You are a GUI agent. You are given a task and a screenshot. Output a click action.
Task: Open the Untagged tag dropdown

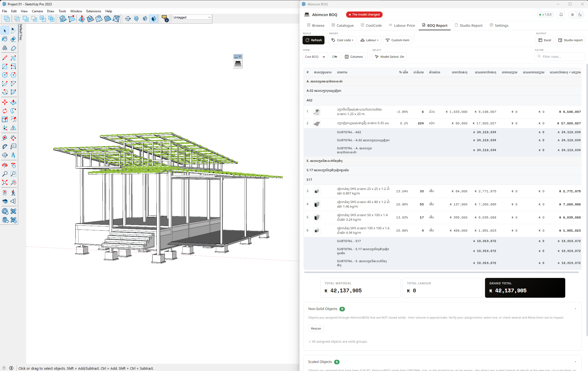192,17
